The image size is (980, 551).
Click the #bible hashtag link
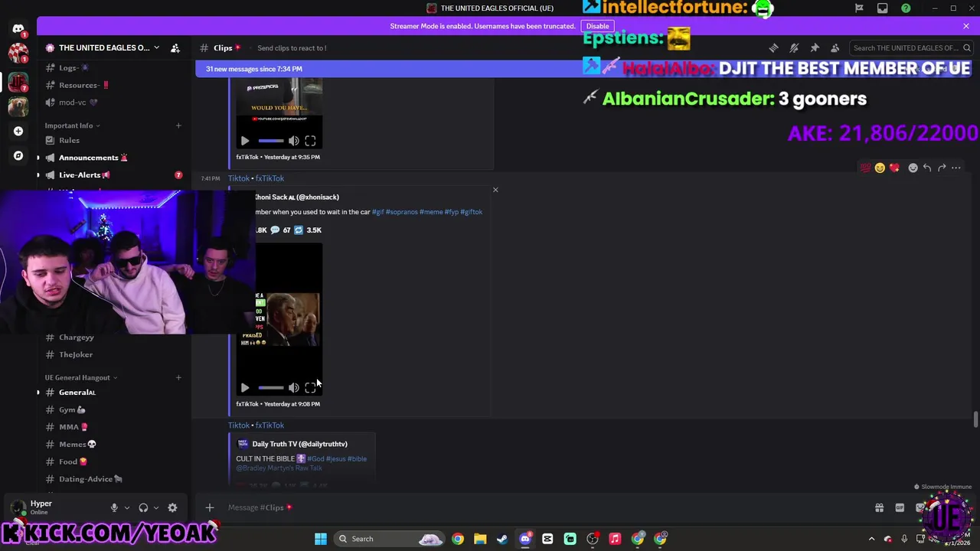tap(357, 458)
